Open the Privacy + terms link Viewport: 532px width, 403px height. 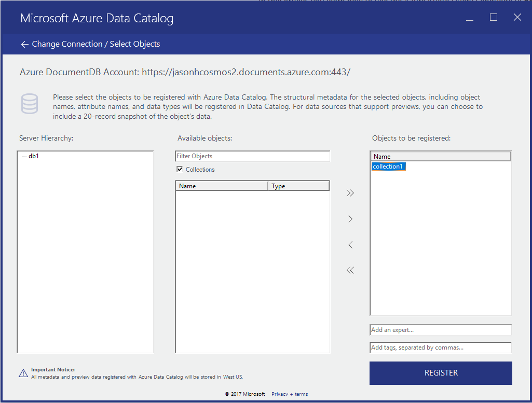[x=289, y=394]
